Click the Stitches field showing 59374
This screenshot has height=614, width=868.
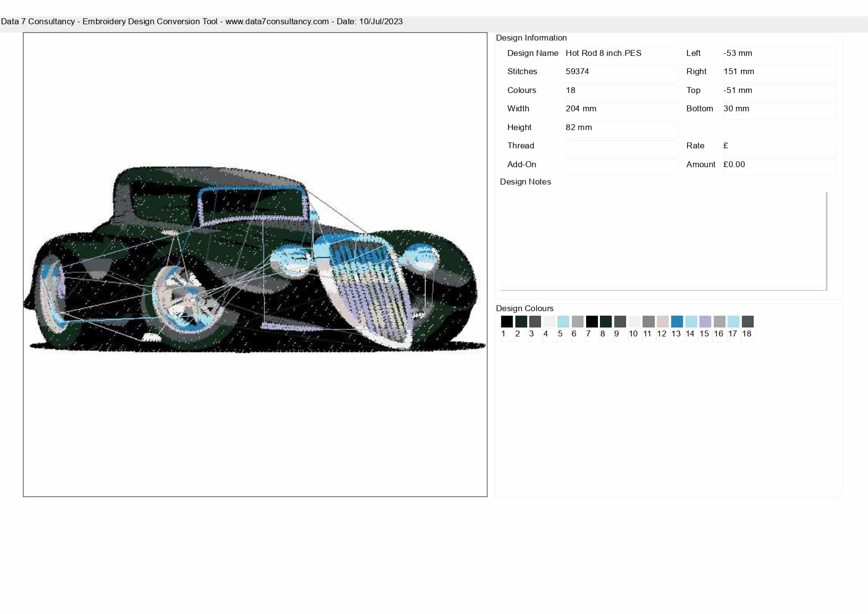pos(621,74)
